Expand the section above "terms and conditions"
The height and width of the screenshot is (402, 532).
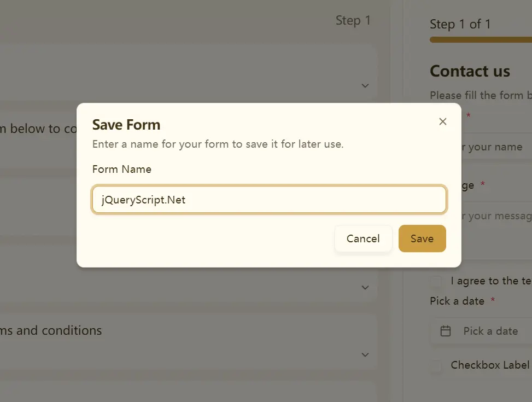click(365, 287)
